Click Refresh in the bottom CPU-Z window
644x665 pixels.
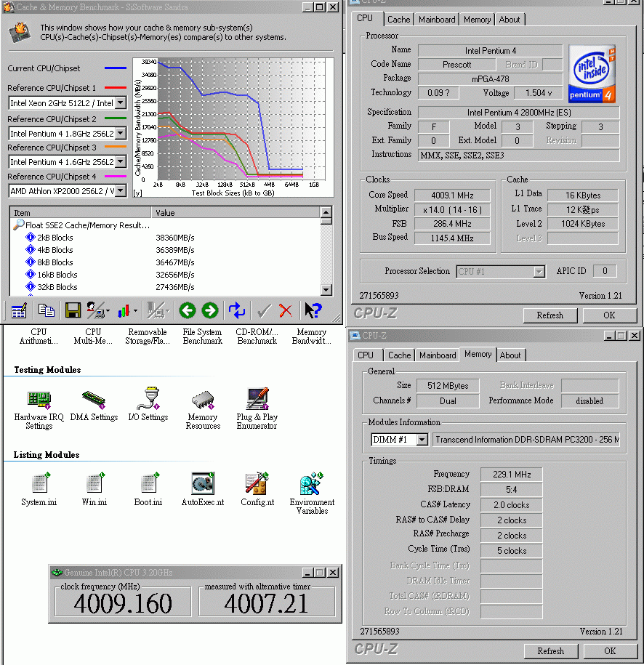[551, 651]
